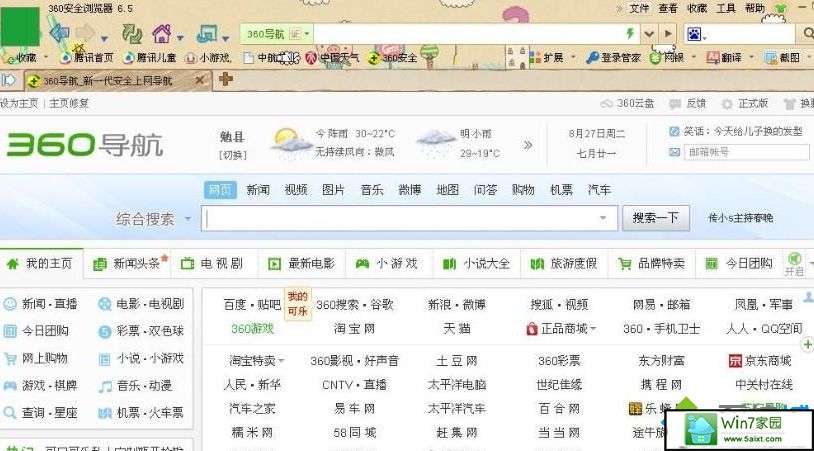Open 品牌特卖 tab with cart icon

coord(652,264)
